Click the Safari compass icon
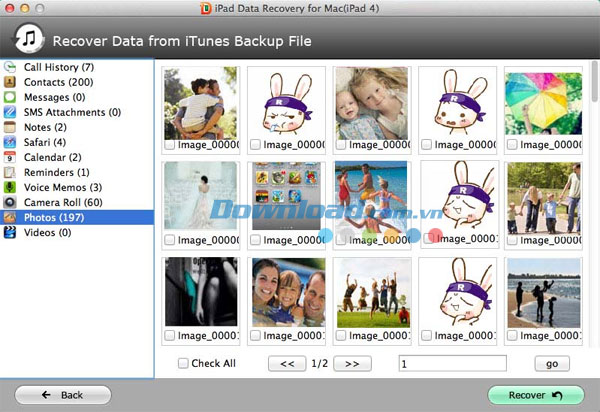600x412 pixels. pos(10,142)
